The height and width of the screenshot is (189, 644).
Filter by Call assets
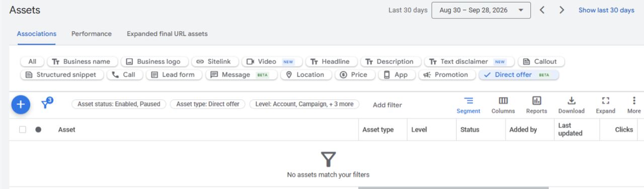click(x=125, y=75)
